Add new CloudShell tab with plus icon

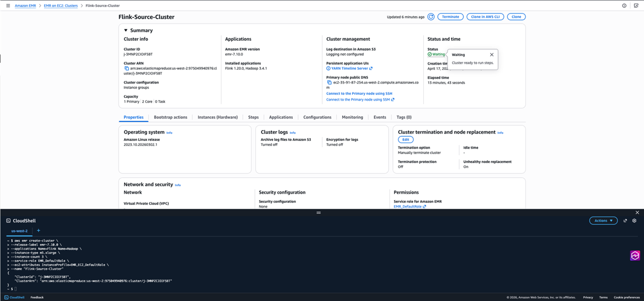click(38, 231)
